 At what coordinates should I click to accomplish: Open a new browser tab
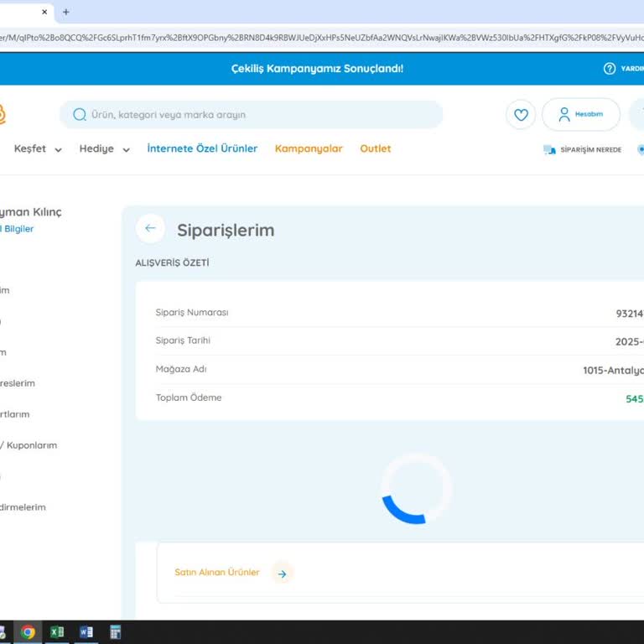(x=66, y=12)
